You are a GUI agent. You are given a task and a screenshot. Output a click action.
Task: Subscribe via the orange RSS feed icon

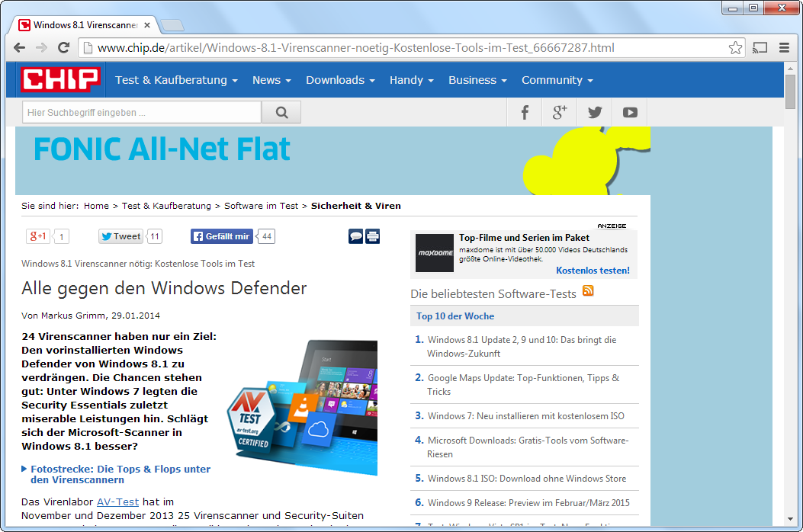pos(588,291)
